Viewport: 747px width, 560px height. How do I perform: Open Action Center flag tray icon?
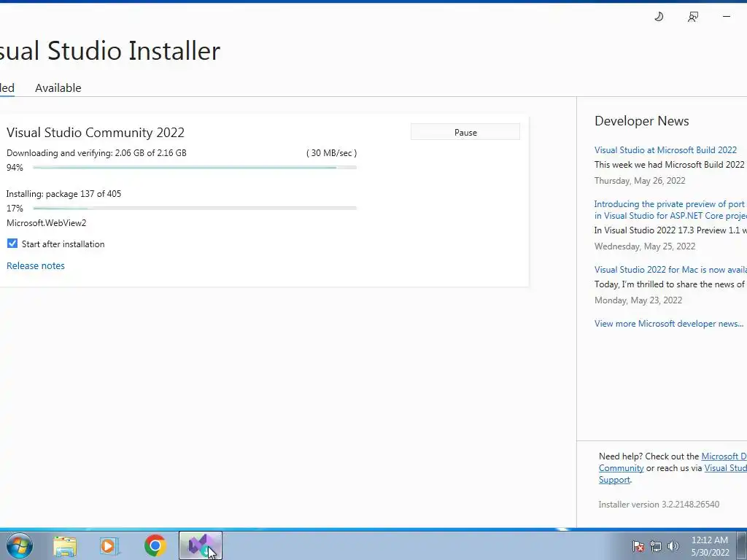coord(638,546)
